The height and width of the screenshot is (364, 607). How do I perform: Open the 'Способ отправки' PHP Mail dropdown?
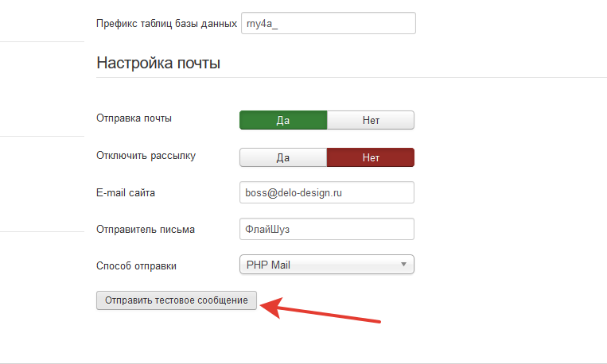tap(327, 265)
